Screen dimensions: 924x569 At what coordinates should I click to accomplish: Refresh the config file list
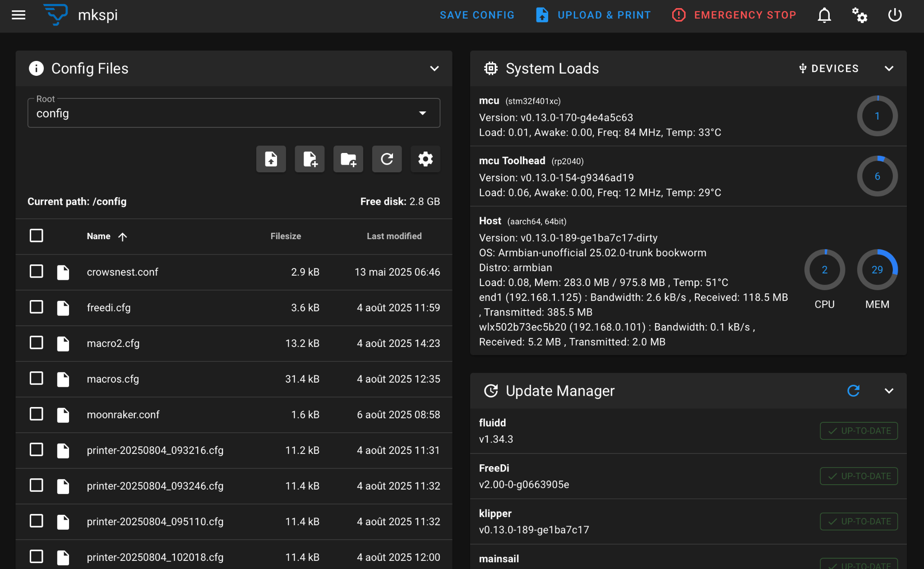tap(387, 159)
